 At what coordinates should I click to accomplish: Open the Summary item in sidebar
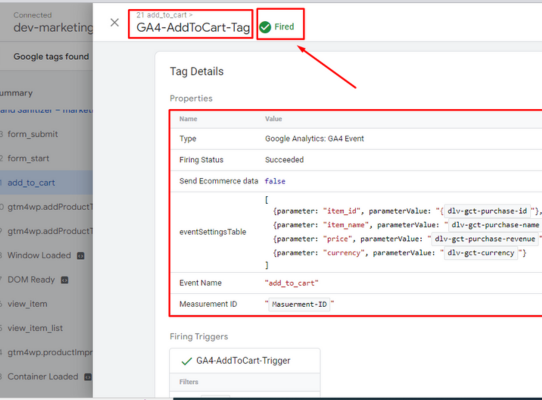[16, 93]
